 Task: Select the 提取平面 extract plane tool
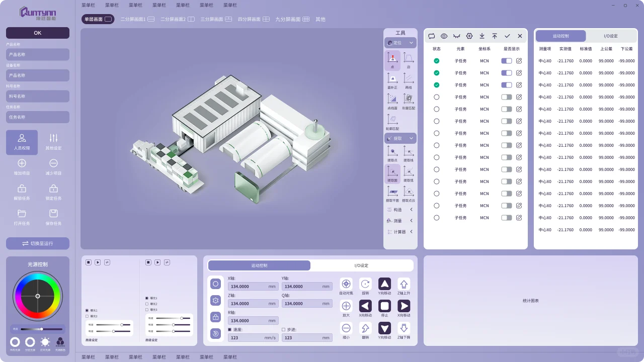coord(392,194)
